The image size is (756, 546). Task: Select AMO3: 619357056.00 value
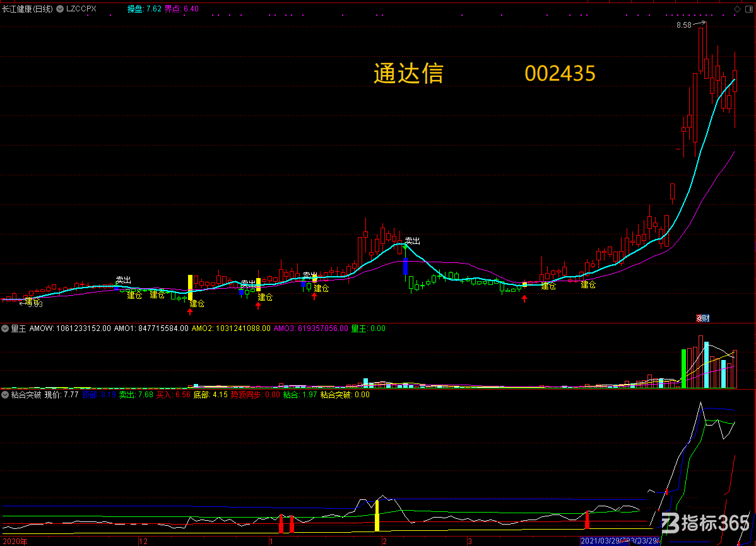(310, 328)
